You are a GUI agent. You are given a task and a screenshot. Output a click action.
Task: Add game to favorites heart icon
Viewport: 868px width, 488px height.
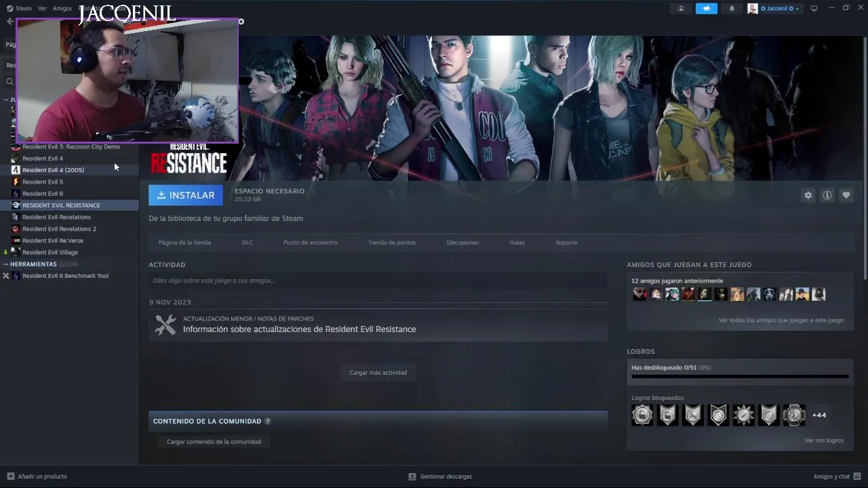point(846,195)
